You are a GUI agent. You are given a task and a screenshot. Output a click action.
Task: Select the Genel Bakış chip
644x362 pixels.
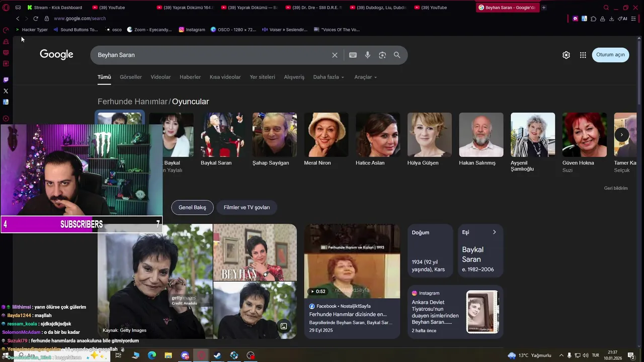[192, 207]
